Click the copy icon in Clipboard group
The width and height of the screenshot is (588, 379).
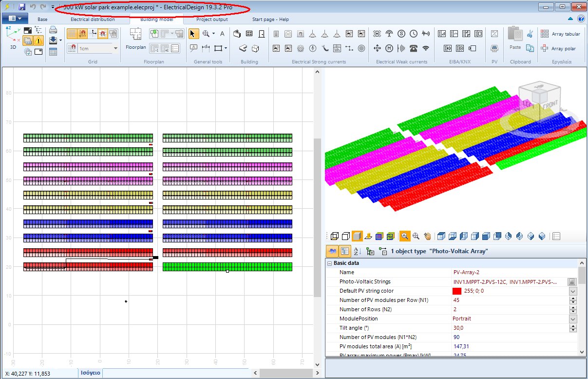(x=530, y=48)
